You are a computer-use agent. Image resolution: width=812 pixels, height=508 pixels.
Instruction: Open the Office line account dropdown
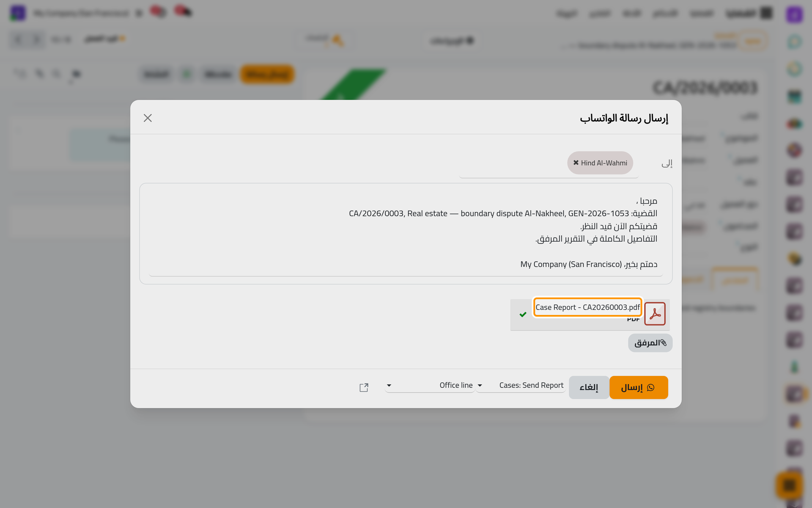[430, 385]
